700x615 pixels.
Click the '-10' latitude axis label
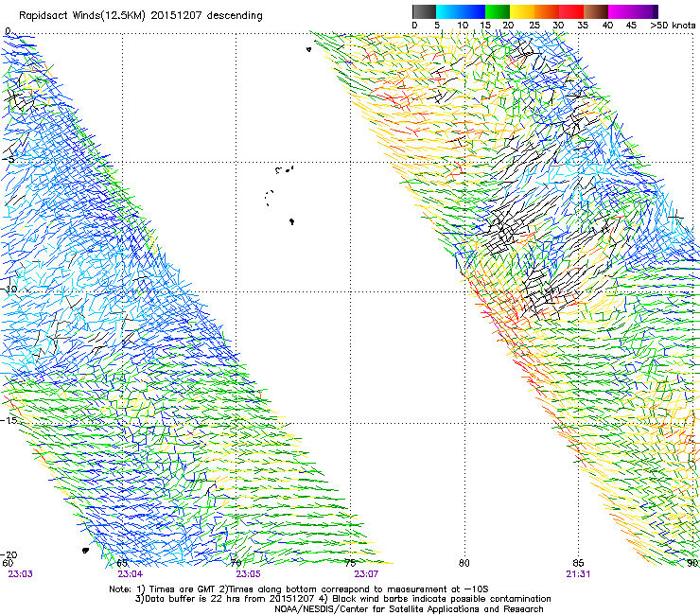click(9, 289)
